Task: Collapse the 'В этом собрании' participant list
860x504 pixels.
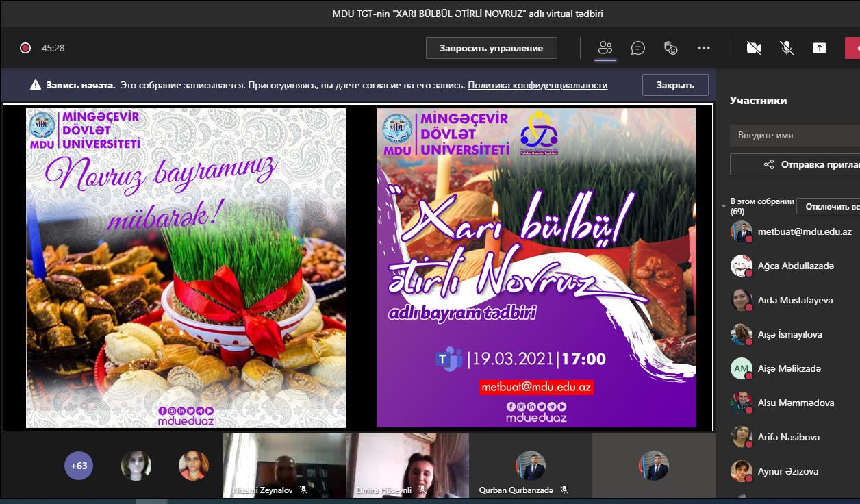Action: pyautogui.click(x=724, y=206)
